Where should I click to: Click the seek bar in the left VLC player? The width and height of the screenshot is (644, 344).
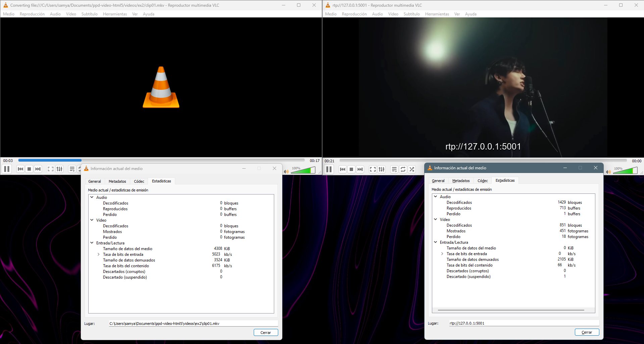coord(161,160)
